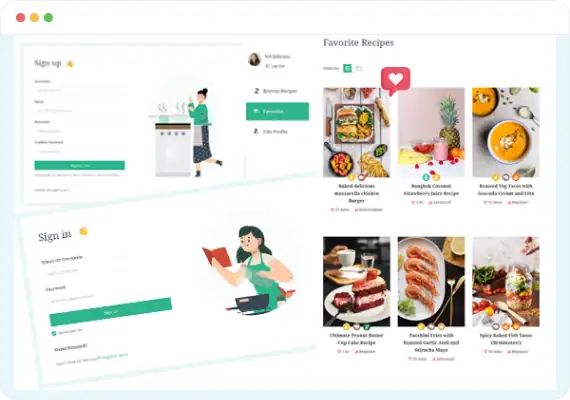
Task: Switch to the list view icon
Action: pyautogui.click(x=359, y=68)
